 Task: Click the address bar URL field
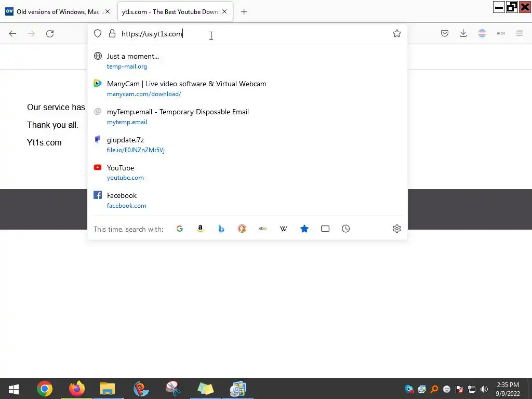coord(255,34)
